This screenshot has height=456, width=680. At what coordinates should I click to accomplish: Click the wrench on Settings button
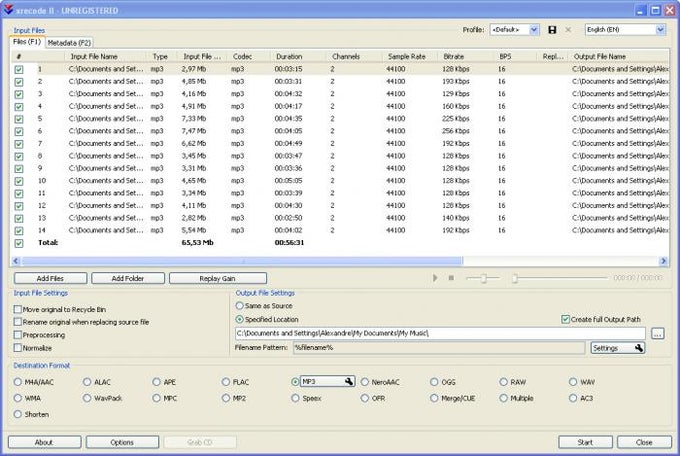(639, 348)
